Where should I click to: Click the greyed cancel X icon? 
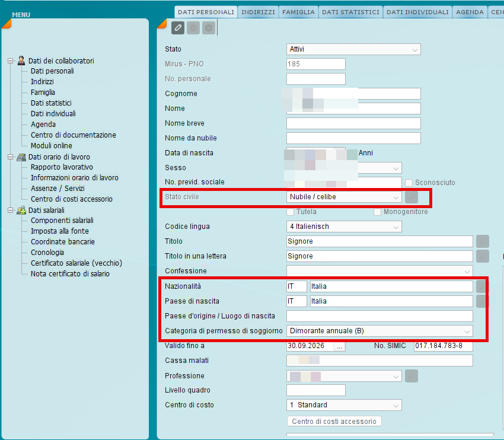coord(209,28)
